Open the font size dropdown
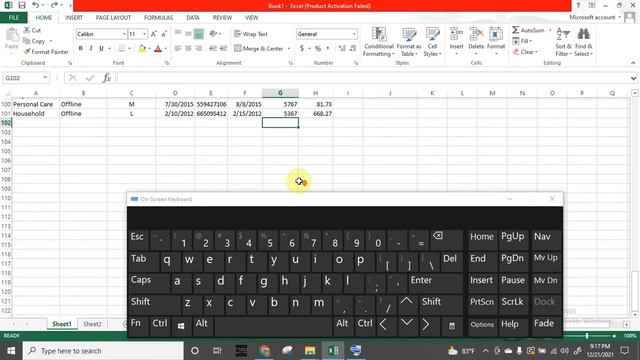 pos(144,34)
